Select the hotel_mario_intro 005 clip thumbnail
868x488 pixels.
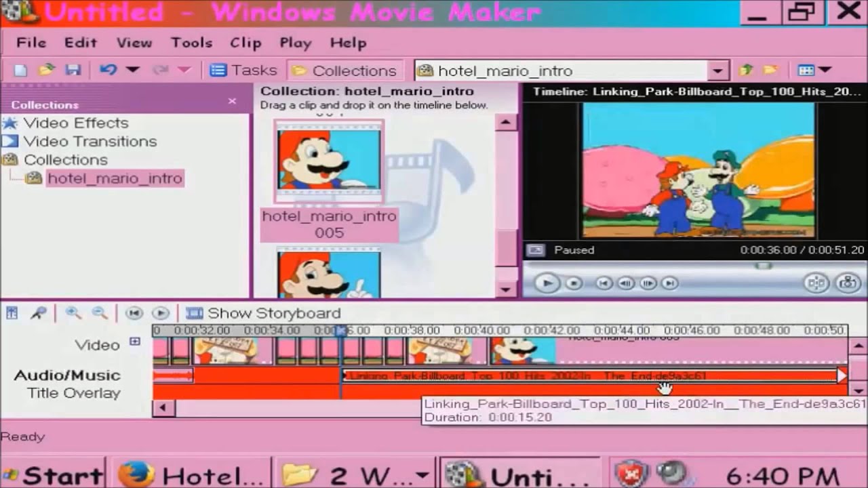click(x=329, y=161)
